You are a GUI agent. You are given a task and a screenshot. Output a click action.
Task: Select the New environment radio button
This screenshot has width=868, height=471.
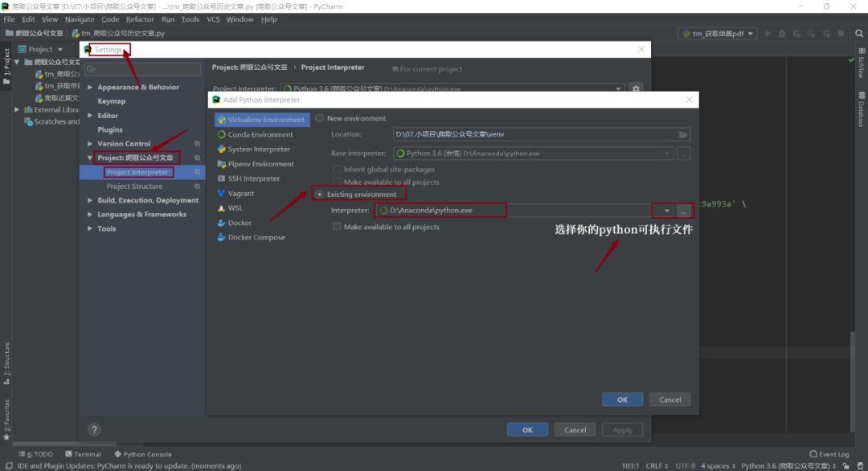(x=319, y=118)
